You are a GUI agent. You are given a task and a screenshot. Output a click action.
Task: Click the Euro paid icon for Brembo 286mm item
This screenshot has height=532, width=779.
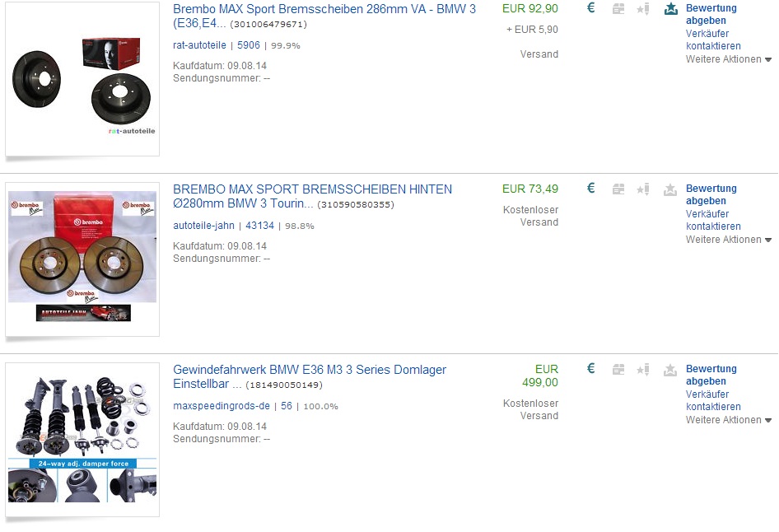[x=590, y=8]
